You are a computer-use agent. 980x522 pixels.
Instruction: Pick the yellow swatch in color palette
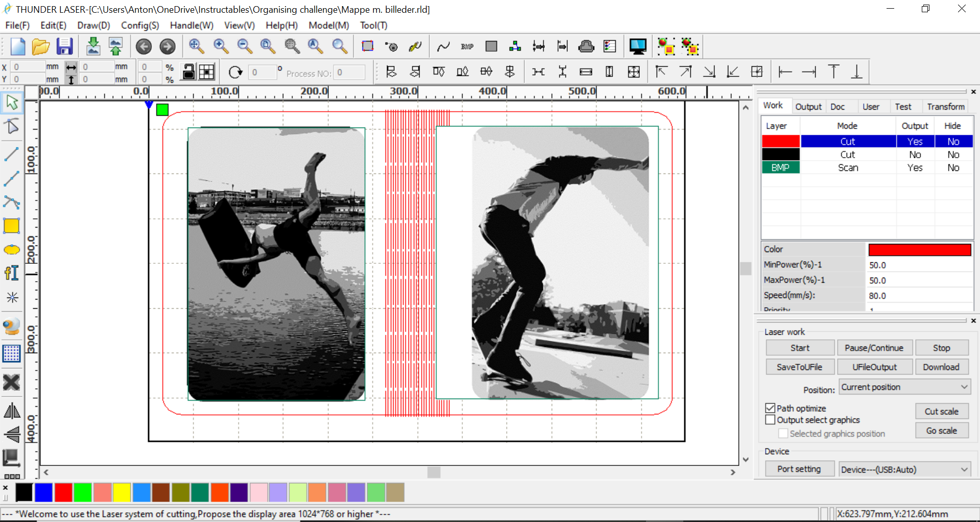point(122,492)
